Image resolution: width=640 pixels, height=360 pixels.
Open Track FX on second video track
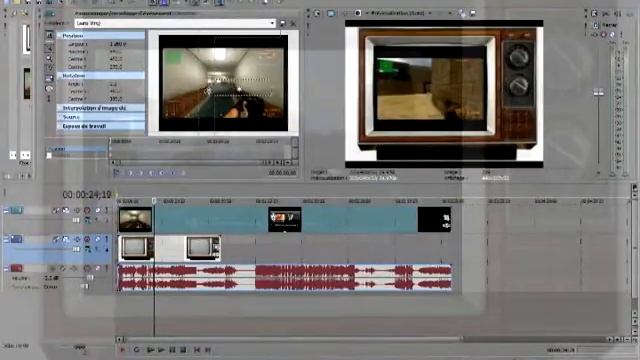pos(77,239)
